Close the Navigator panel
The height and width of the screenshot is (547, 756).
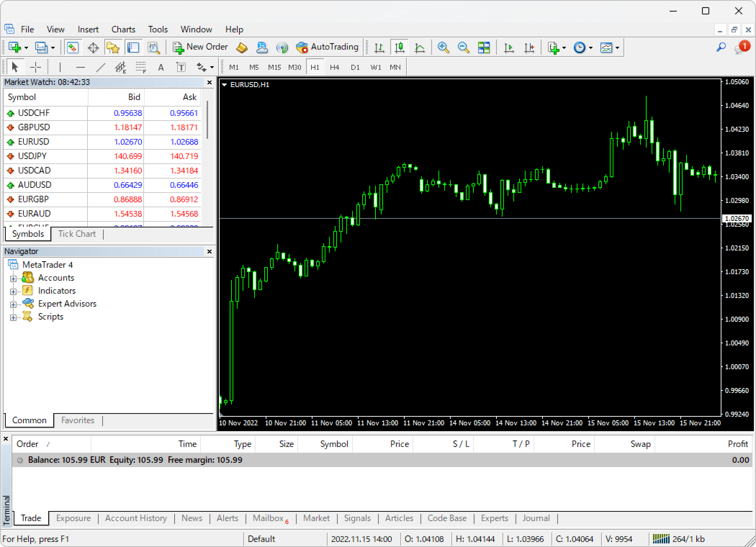(210, 252)
